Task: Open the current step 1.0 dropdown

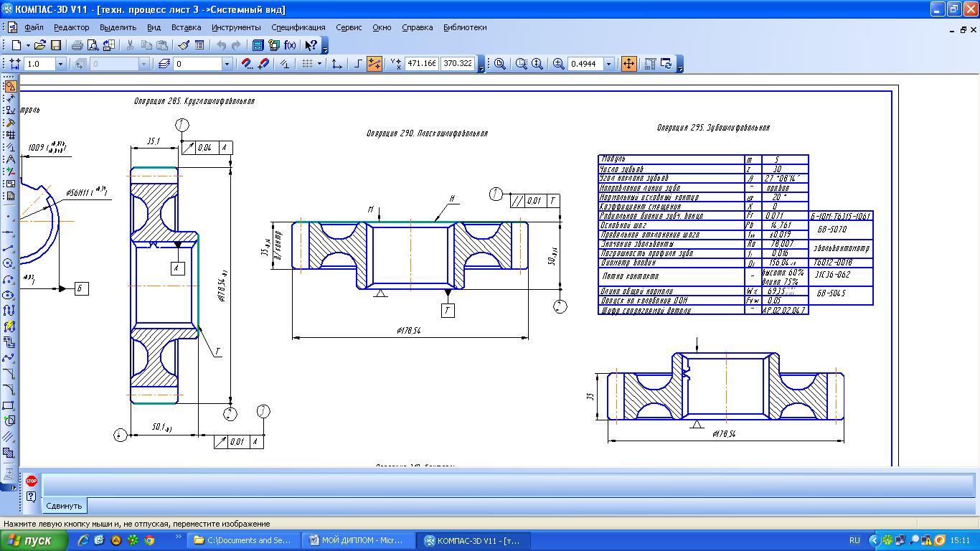Action: (x=60, y=64)
